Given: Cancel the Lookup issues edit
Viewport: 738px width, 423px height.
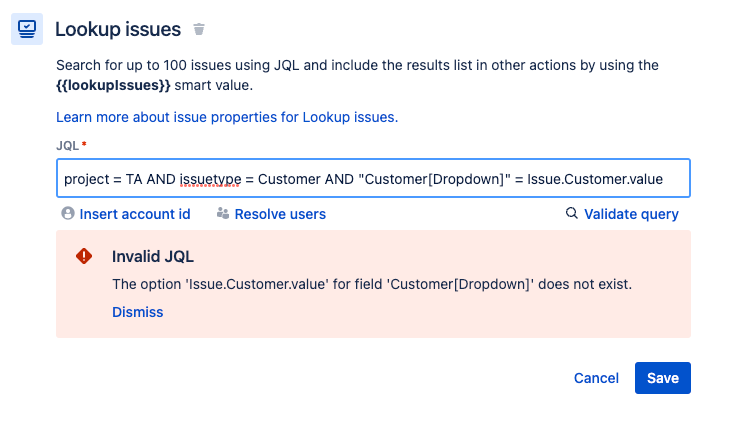Looking at the screenshot, I should [x=596, y=378].
